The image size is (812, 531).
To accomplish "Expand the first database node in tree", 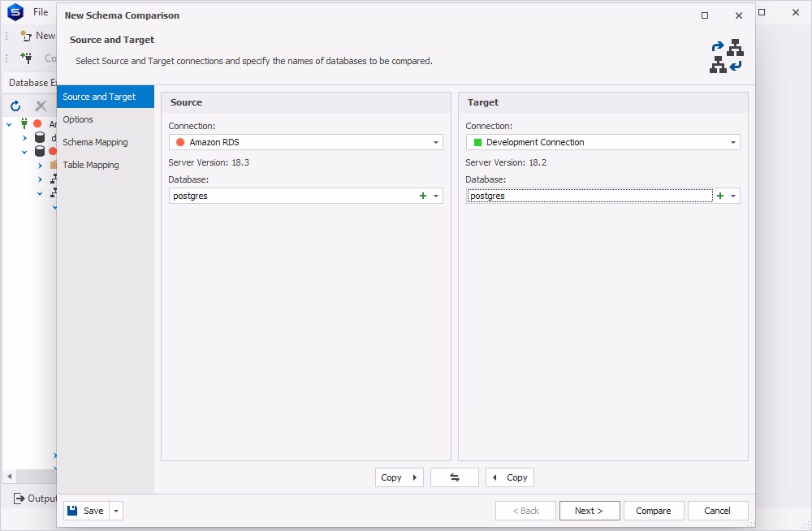I will pyautogui.click(x=24, y=138).
